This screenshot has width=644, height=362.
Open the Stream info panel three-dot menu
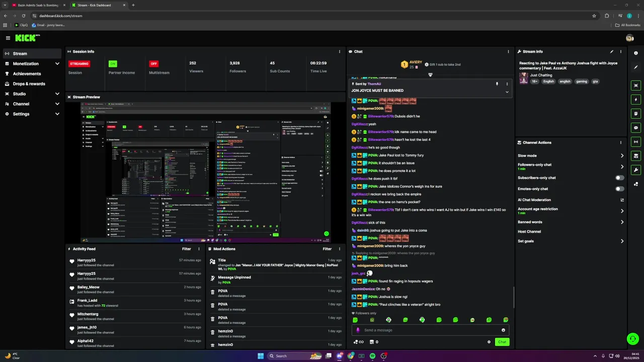click(x=620, y=51)
